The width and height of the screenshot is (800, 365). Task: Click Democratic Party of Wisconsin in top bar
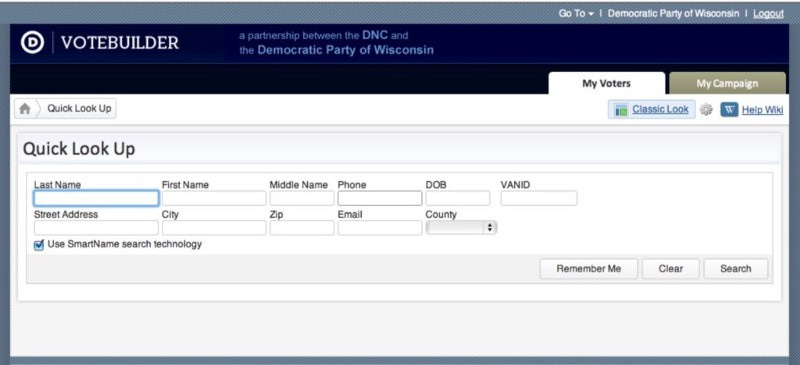pyautogui.click(x=673, y=13)
